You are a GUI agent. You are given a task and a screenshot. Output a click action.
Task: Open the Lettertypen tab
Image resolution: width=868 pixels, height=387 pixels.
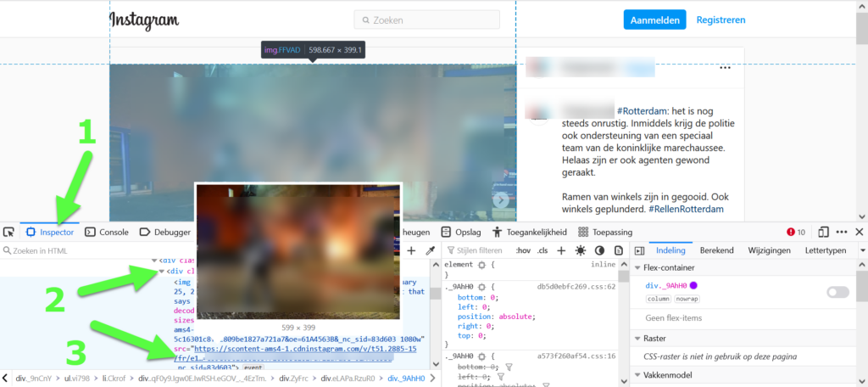click(x=826, y=250)
